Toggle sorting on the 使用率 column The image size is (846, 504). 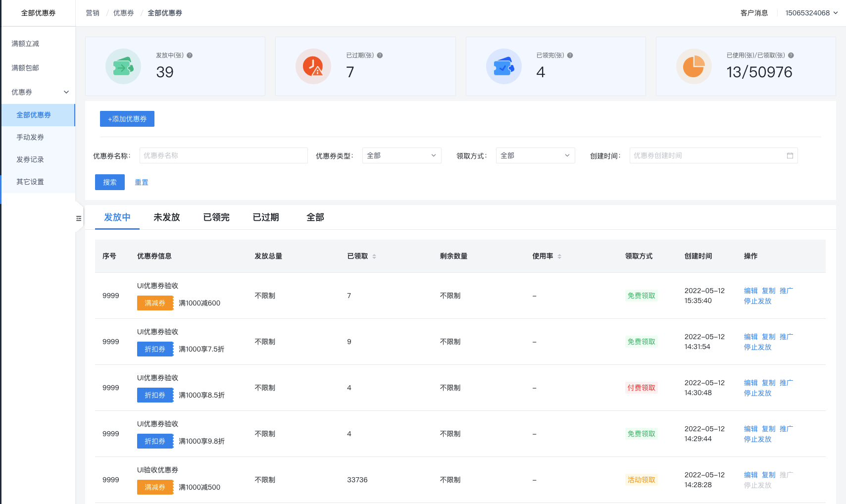pos(559,256)
